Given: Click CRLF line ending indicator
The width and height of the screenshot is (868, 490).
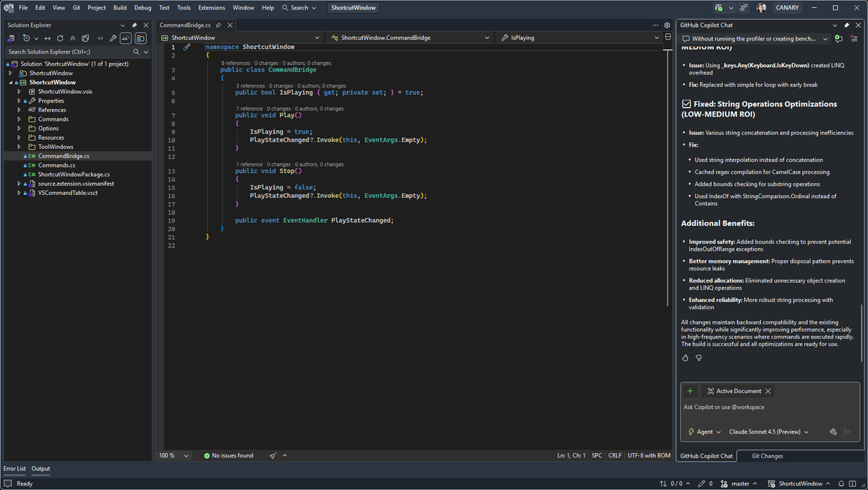Looking at the screenshot, I should [615, 455].
